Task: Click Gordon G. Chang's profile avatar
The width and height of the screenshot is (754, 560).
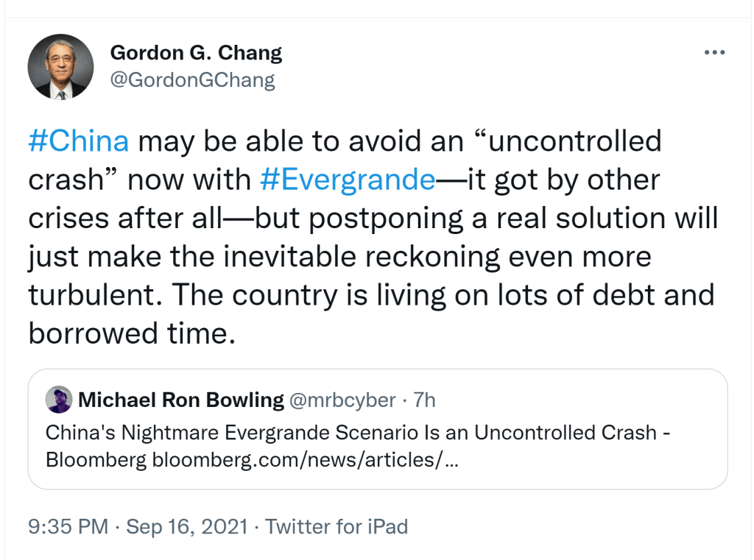Action: (x=60, y=67)
